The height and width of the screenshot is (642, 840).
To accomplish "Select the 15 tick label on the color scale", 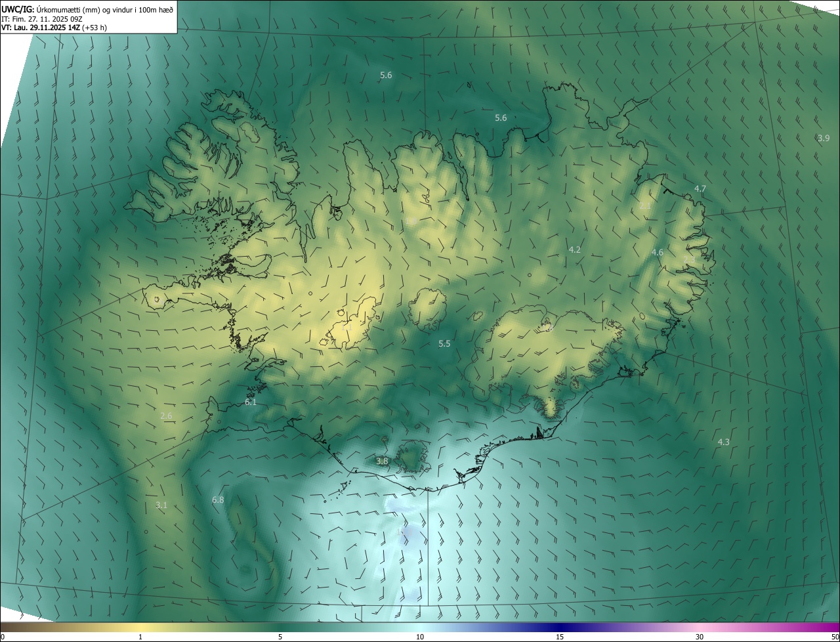I will point(560,637).
